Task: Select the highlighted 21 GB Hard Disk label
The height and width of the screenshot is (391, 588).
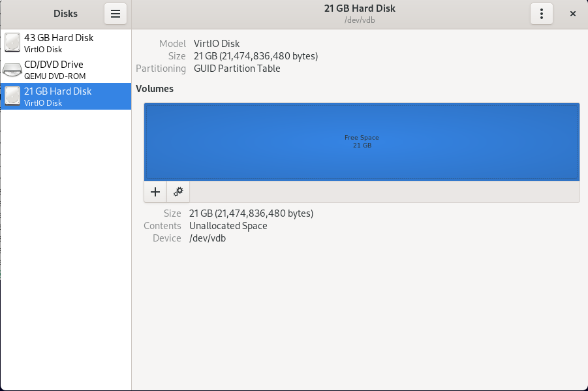Action: click(57, 91)
